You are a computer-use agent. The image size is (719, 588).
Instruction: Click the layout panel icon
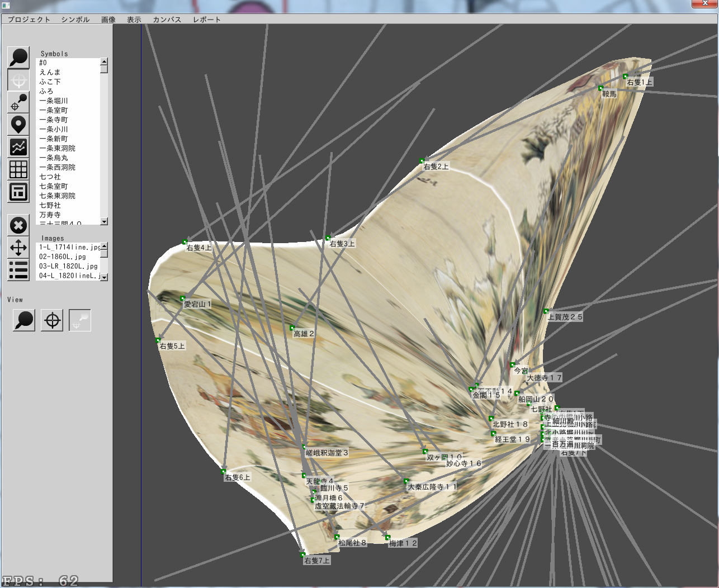coord(18,192)
